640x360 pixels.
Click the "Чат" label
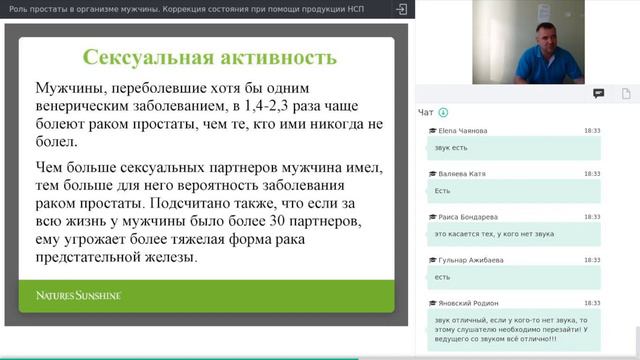(425, 113)
